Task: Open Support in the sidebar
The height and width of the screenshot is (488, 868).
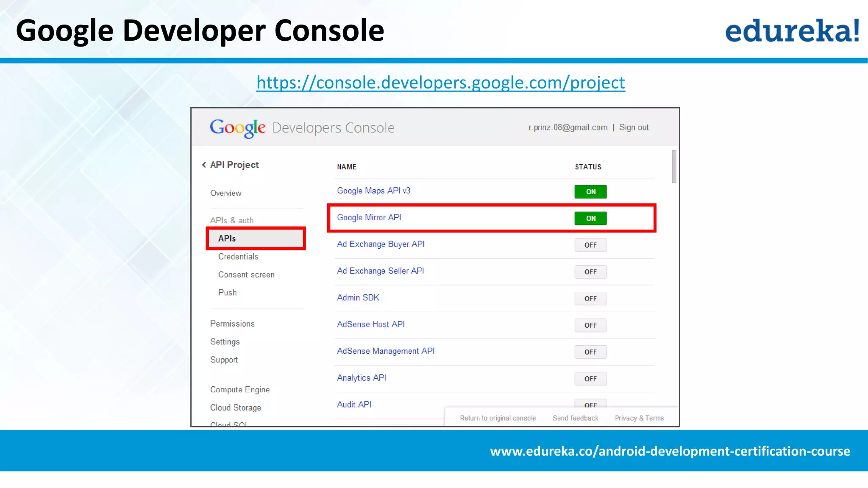Action: pos(224,360)
